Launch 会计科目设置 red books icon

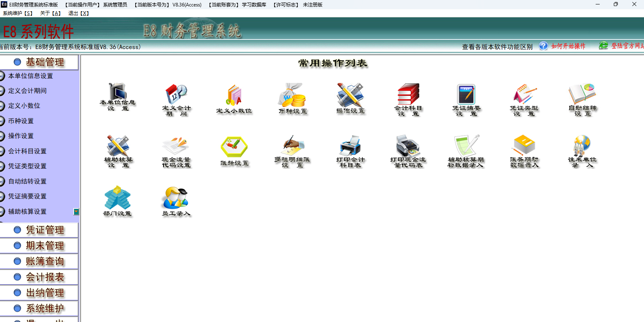point(408,94)
